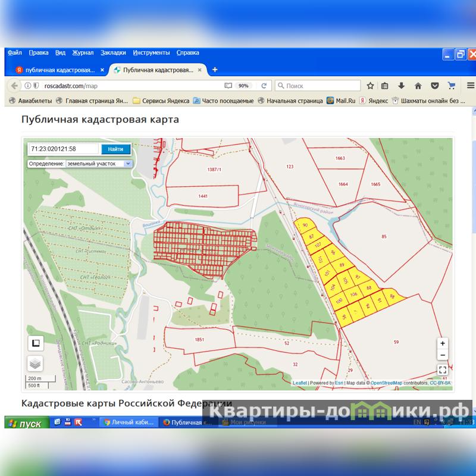The height and width of the screenshot is (476, 476).
Task: Open the Закладки menu
Action: pos(113,52)
